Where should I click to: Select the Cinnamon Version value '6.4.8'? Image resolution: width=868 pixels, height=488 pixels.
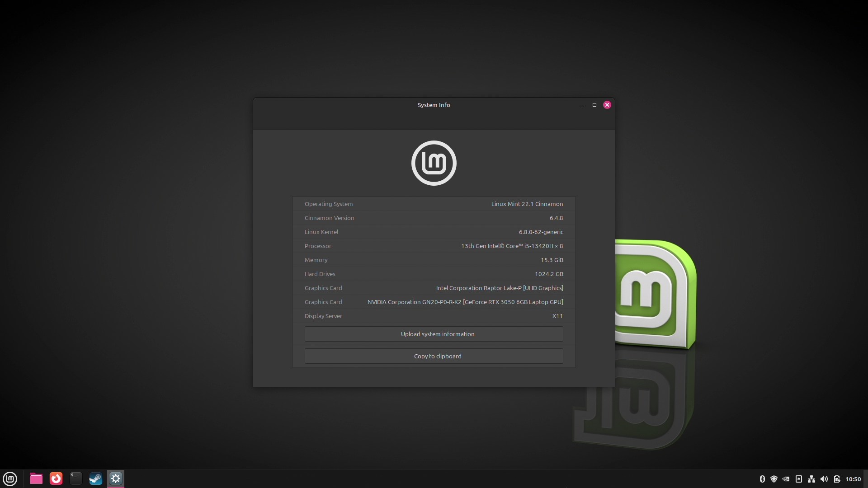click(557, 218)
